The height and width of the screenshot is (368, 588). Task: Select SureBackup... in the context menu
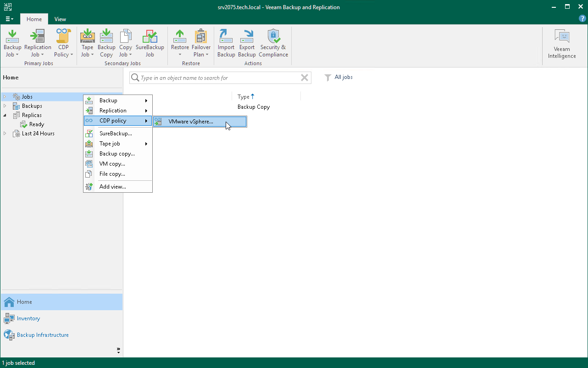click(118, 134)
